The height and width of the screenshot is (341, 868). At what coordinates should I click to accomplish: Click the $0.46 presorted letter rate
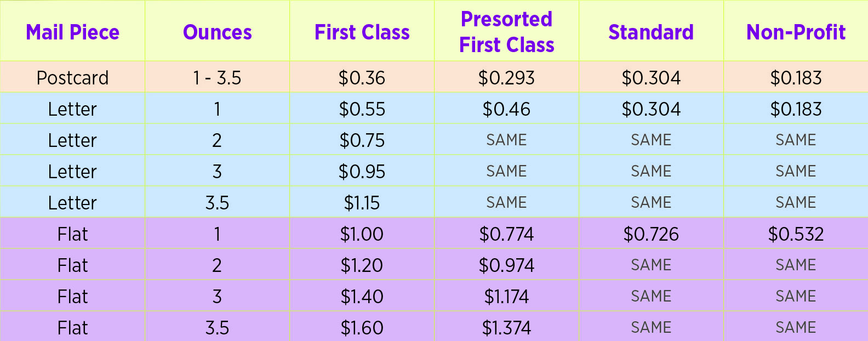(x=507, y=109)
